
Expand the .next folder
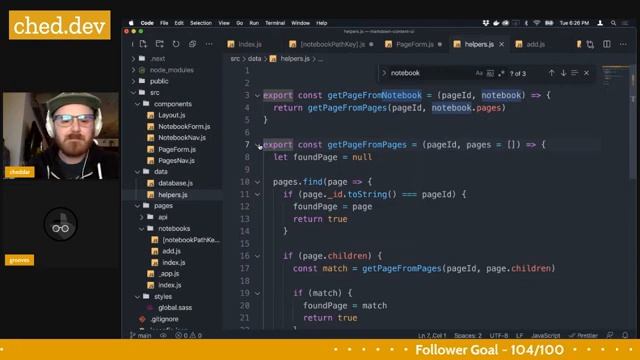[x=133, y=59]
